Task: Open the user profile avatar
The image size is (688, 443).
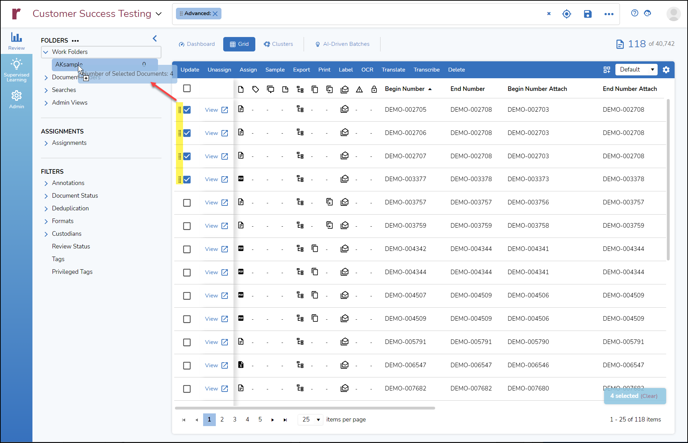Action: tap(673, 14)
